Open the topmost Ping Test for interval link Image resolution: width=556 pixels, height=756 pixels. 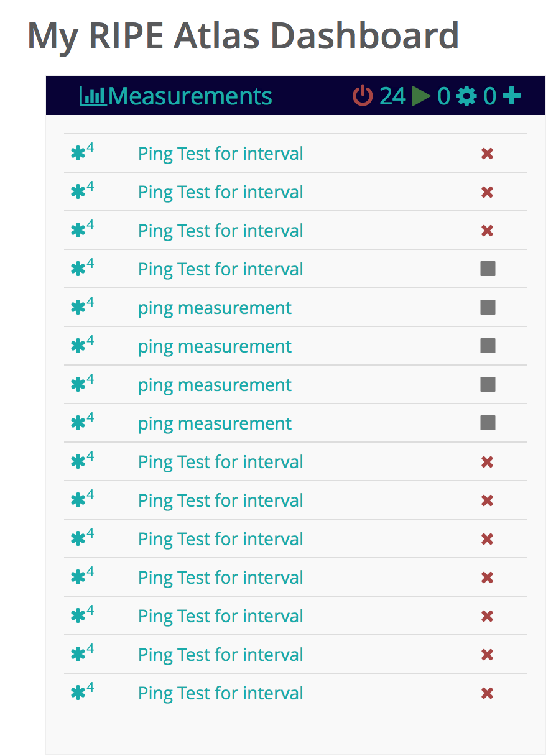221,154
